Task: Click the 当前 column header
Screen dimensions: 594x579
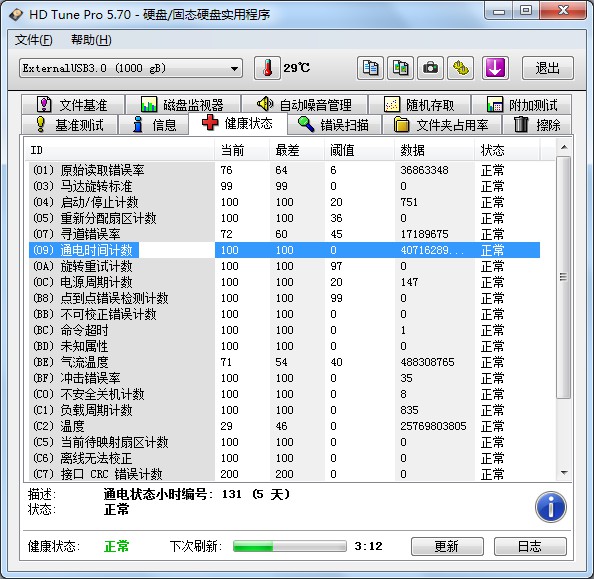Action: [242, 150]
